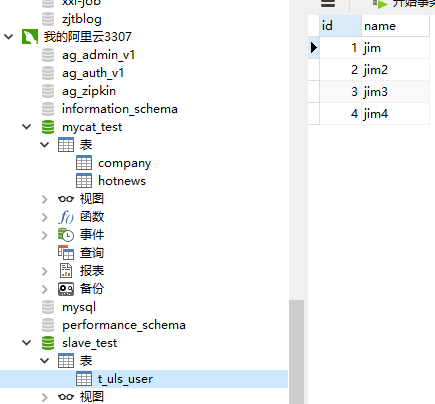Select the information_schema database
The width and height of the screenshot is (435, 404).
coord(120,109)
